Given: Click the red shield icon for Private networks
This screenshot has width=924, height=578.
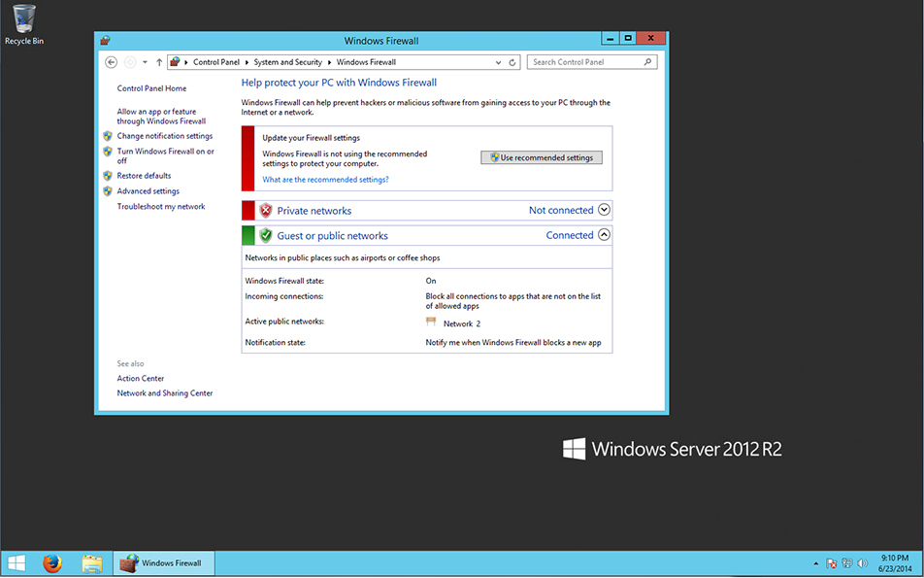Looking at the screenshot, I should coord(266,211).
